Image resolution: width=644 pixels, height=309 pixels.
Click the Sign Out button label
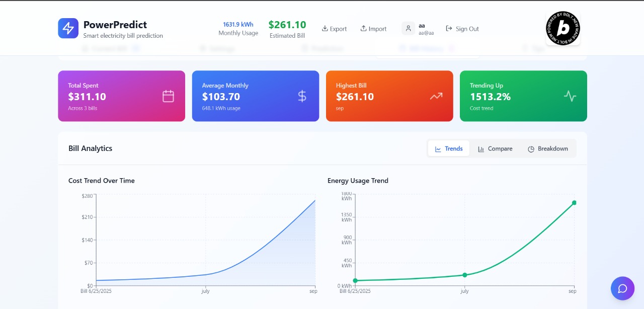click(467, 29)
